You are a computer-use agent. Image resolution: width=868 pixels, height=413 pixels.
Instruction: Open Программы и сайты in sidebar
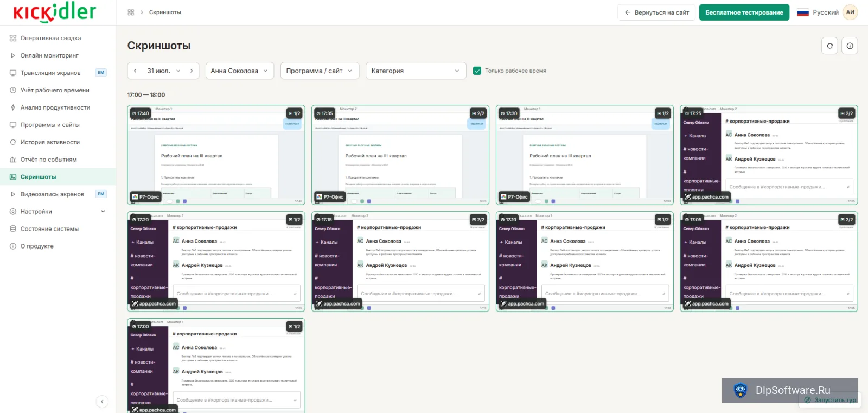coord(58,125)
